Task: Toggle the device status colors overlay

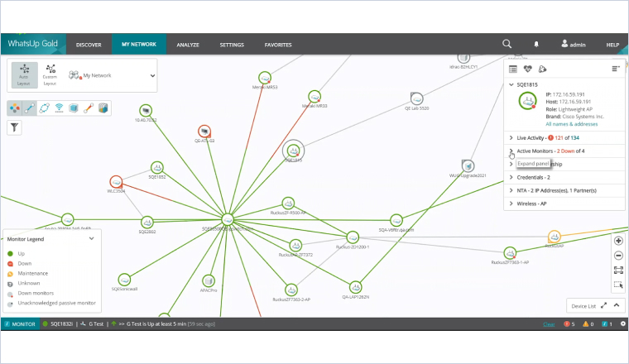Action: coord(15,108)
